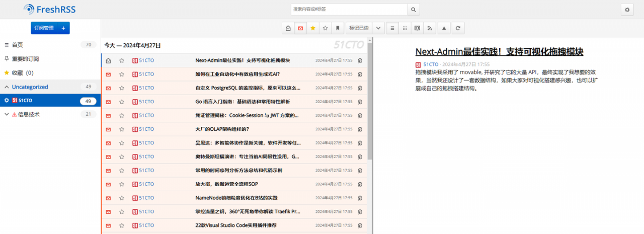The height and width of the screenshot is (234, 644).
Task: Click 51CTO favicon beside the reader article author
Action: [x=418, y=64]
